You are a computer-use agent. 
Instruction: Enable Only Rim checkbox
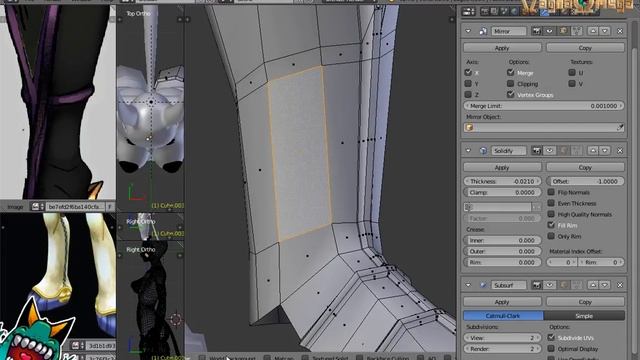click(x=551, y=236)
